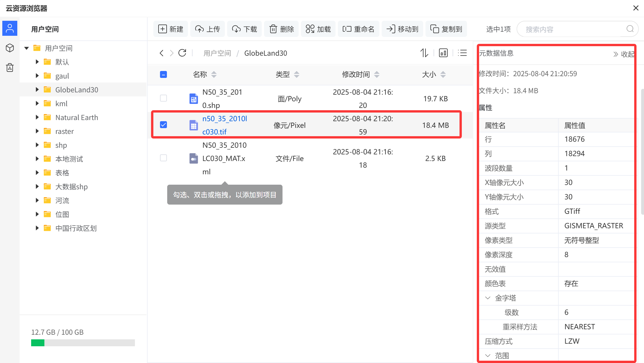Click the thumbnail view icon
644x363 pixels.
[443, 53]
